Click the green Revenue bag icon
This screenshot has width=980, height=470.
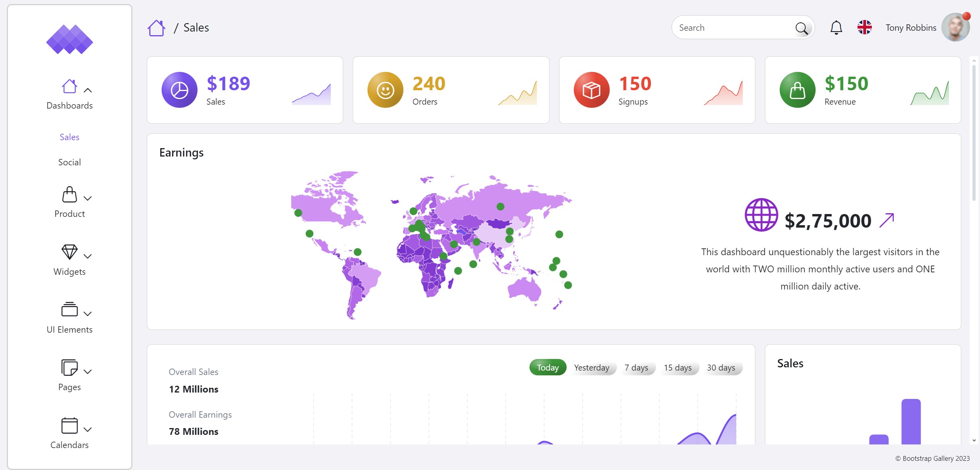797,90
